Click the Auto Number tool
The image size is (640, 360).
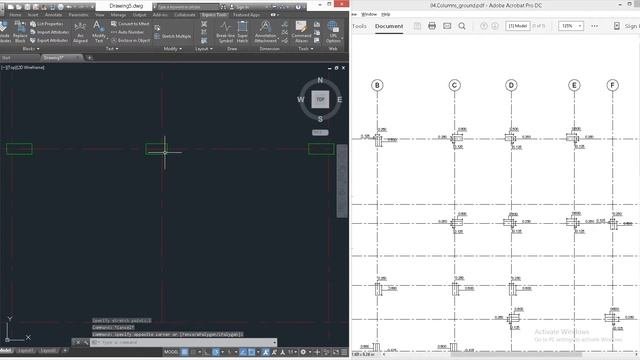127,32
